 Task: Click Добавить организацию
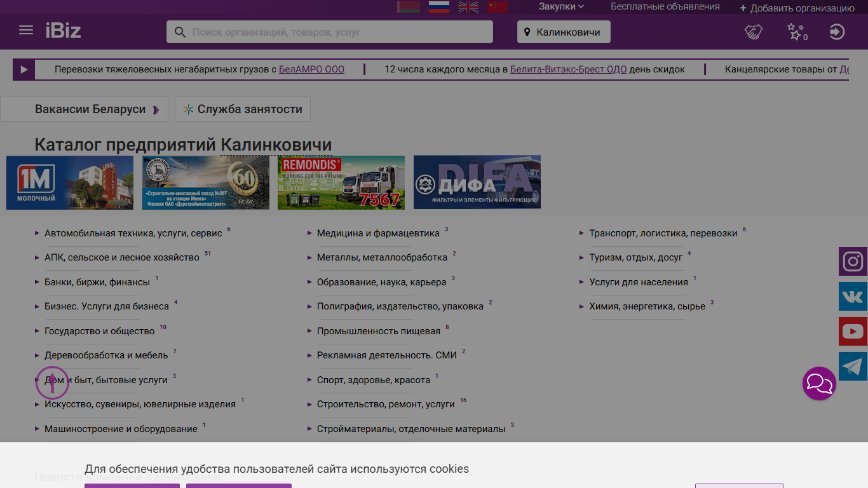pos(803,8)
